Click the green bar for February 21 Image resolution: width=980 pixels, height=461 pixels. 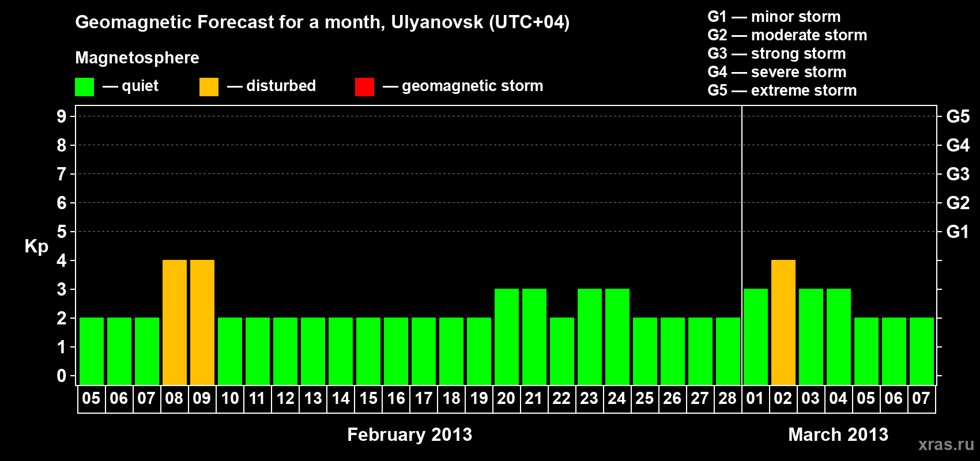[534, 337]
